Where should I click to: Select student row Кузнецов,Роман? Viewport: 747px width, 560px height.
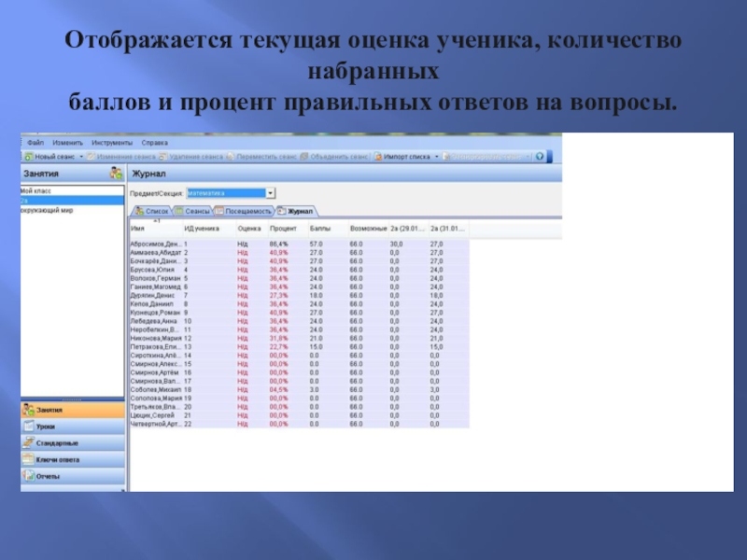point(299,313)
